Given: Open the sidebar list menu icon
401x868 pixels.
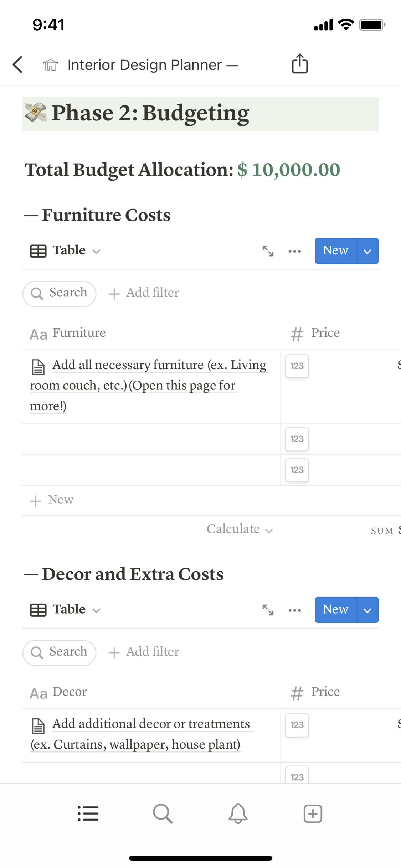Looking at the screenshot, I should 88,813.
